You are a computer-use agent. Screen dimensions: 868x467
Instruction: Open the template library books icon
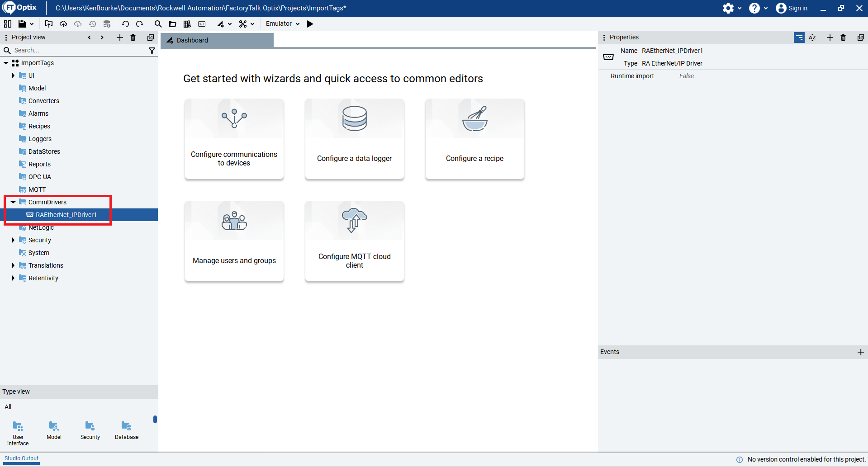point(187,24)
